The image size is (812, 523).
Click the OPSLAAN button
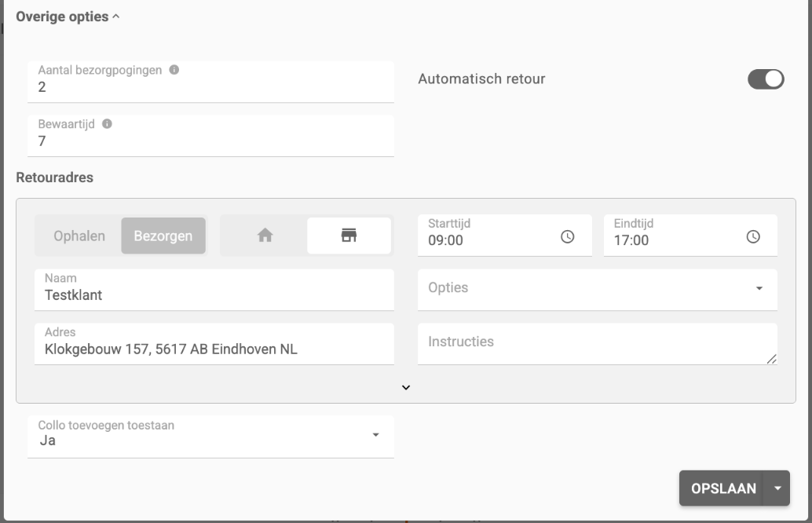(x=722, y=488)
